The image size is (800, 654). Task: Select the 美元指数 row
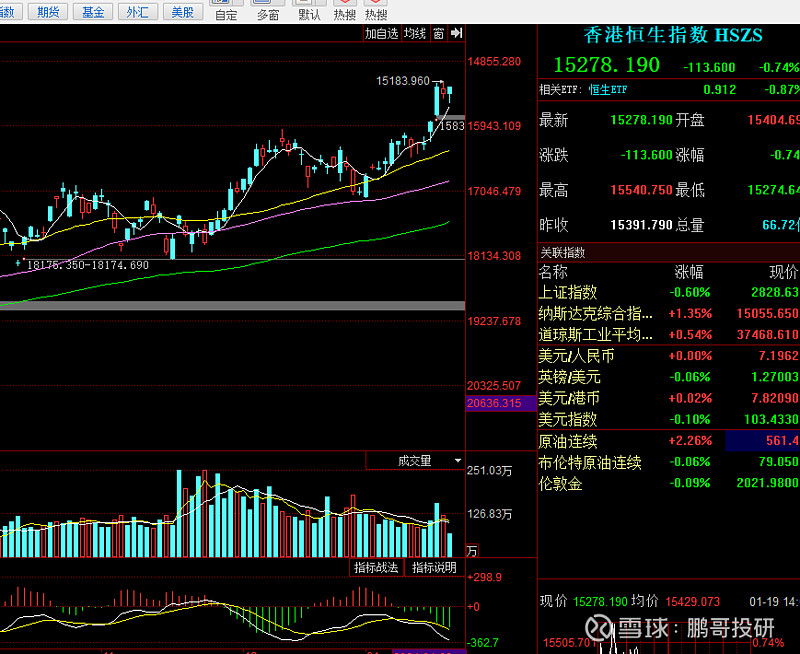click(668, 419)
